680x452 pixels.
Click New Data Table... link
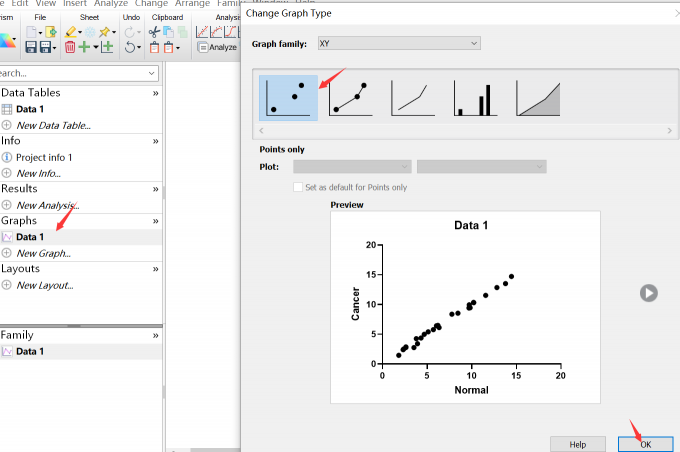tap(53, 126)
